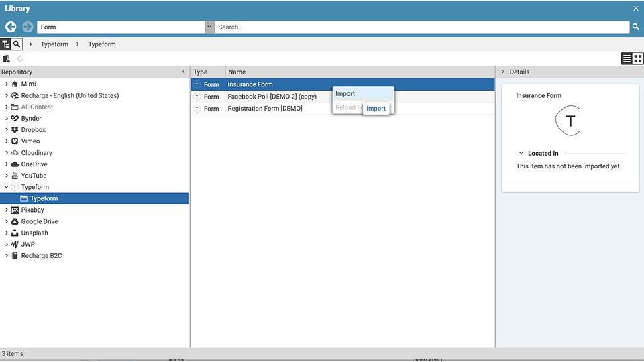This screenshot has height=362, width=644.
Task: Expand the Recharge - English node
Action: 6,95
